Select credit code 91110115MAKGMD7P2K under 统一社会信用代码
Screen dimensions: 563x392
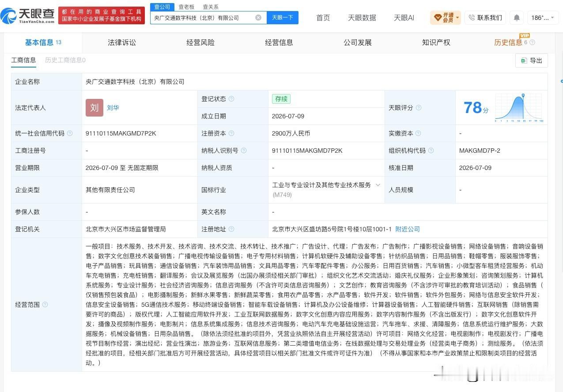(121, 133)
